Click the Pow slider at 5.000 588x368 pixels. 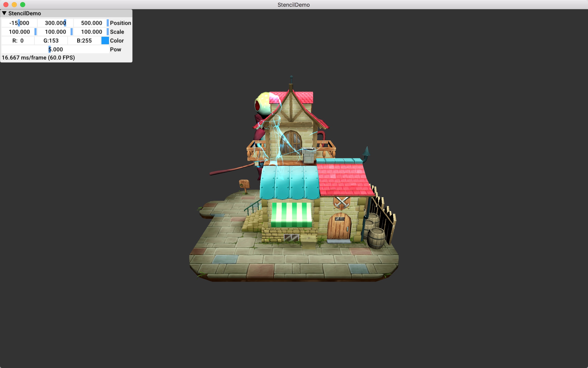[x=55, y=49]
